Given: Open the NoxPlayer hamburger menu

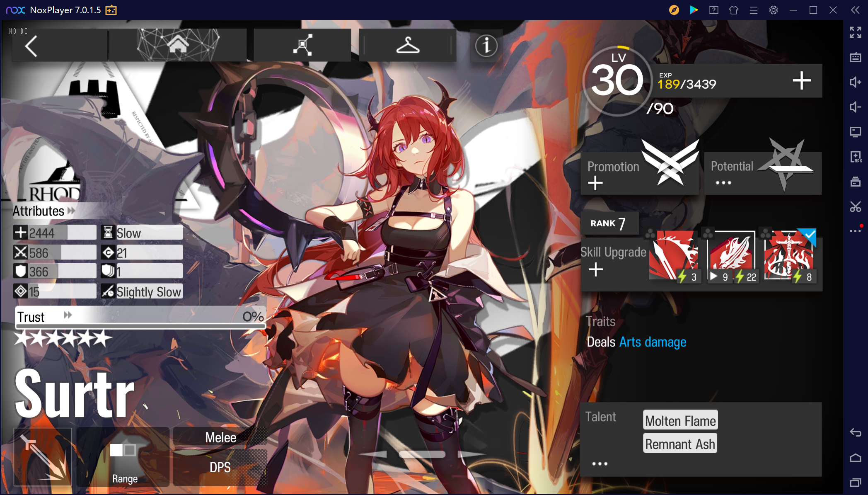Looking at the screenshot, I should [754, 10].
